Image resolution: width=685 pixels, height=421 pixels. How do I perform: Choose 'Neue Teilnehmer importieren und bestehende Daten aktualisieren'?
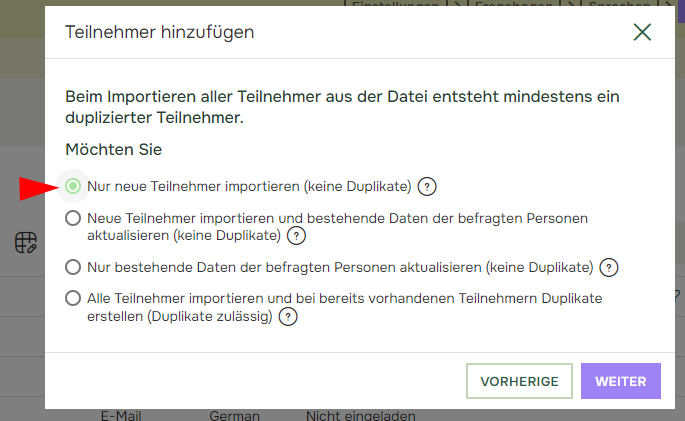(x=73, y=218)
